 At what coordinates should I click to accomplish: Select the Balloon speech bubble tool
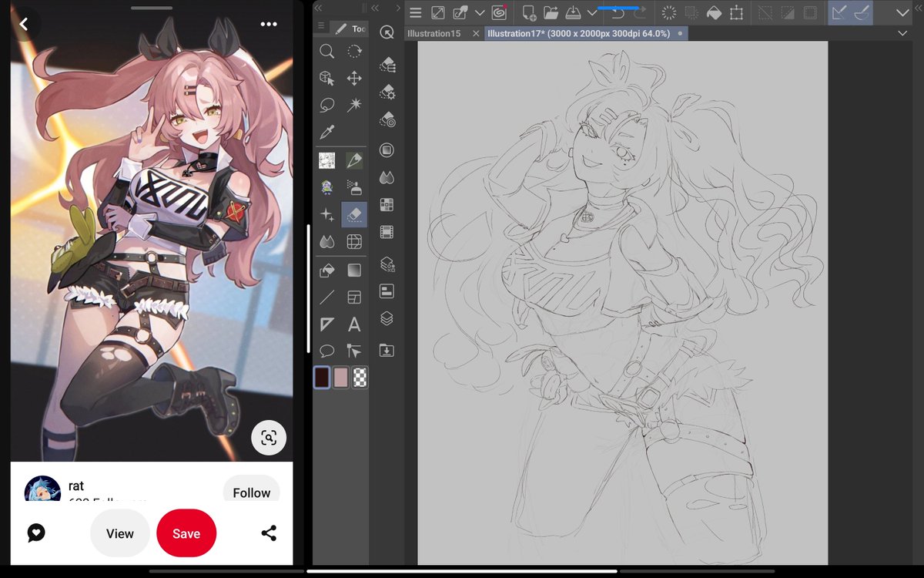326,351
